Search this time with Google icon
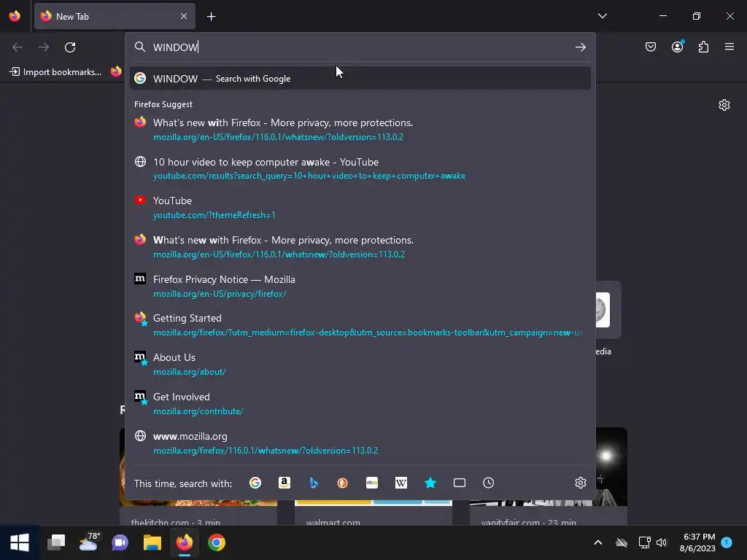747x560 pixels. [255, 483]
